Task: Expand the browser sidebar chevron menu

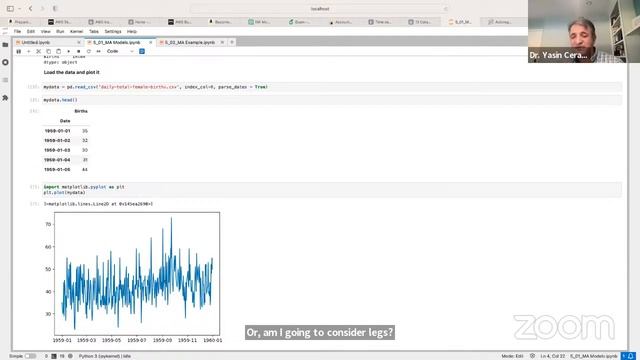Action: [x=19, y=9]
